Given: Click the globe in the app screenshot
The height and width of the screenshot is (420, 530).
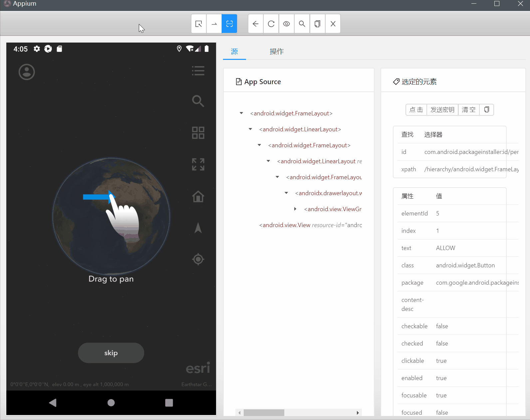Looking at the screenshot, I should point(111,216).
